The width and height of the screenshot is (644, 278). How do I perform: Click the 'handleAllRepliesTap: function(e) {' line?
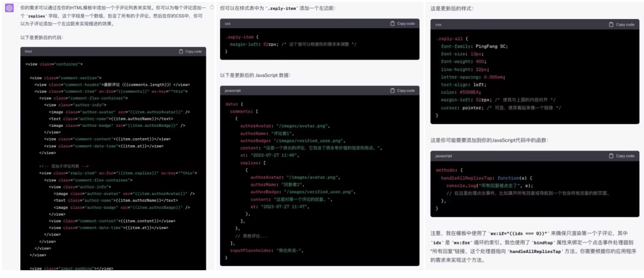487,178
